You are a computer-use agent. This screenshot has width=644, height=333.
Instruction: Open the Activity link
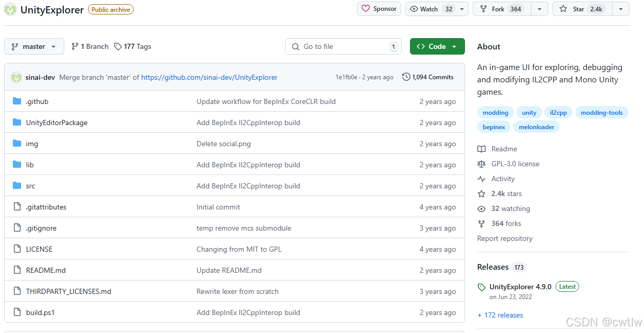(496, 179)
